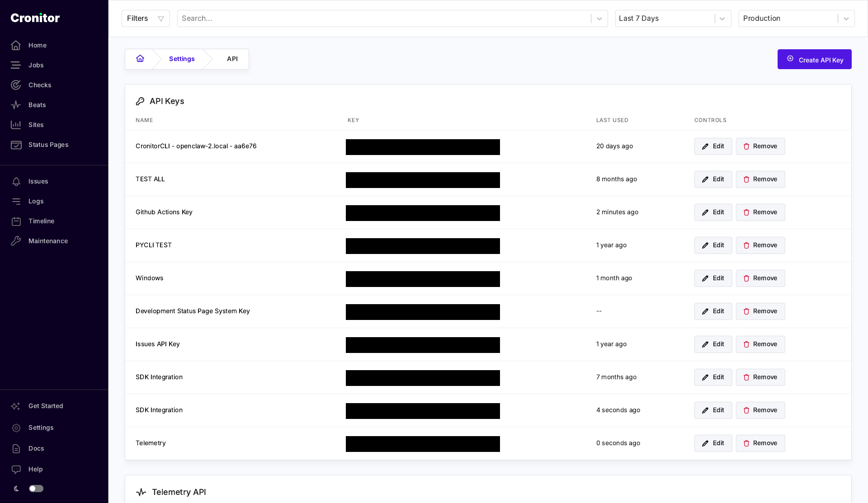The width and height of the screenshot is (868, 503).
Task: Edit SDK Integration used 7 months ago
Action: click(713, 377)
